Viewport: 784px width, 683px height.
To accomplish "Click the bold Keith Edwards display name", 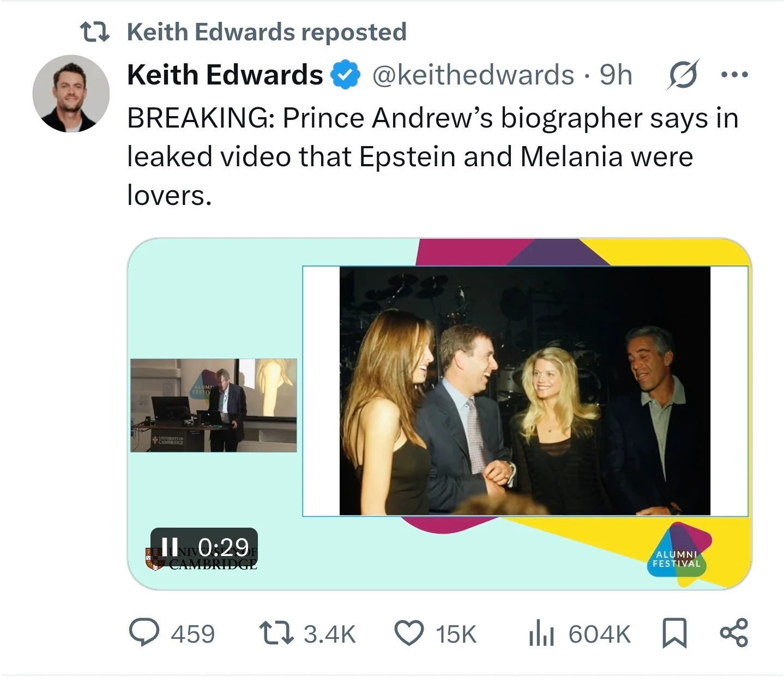I will click(225, 75).
